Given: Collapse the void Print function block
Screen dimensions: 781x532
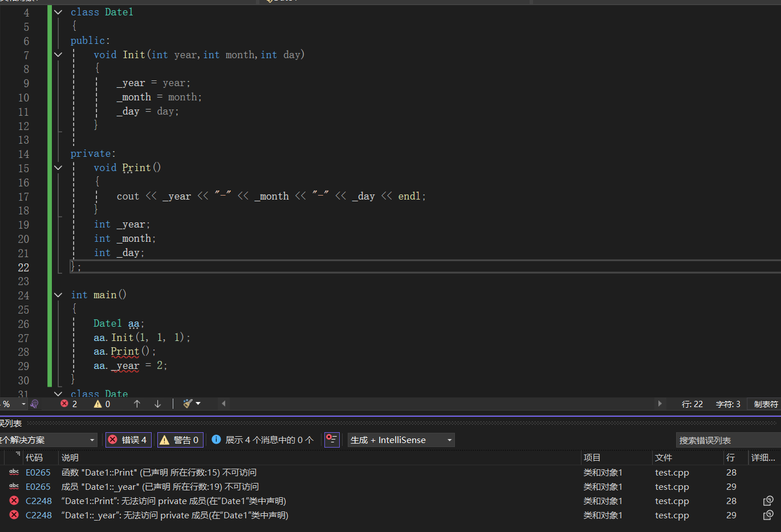Looking at the screenshot, I should click(x=58, y=168).
